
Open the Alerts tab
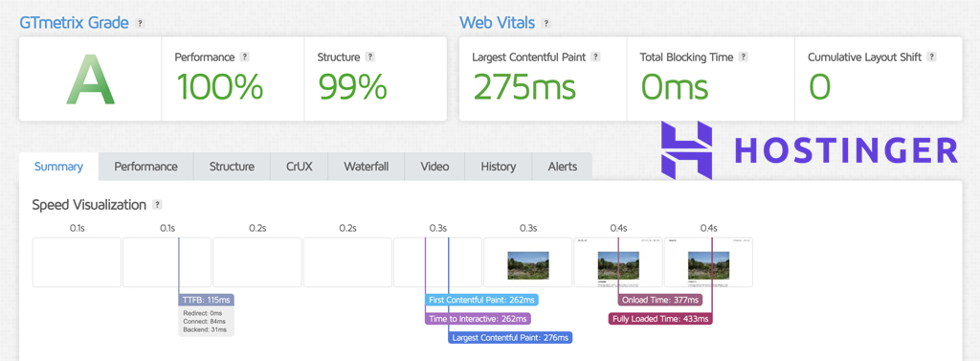(562, 167)
